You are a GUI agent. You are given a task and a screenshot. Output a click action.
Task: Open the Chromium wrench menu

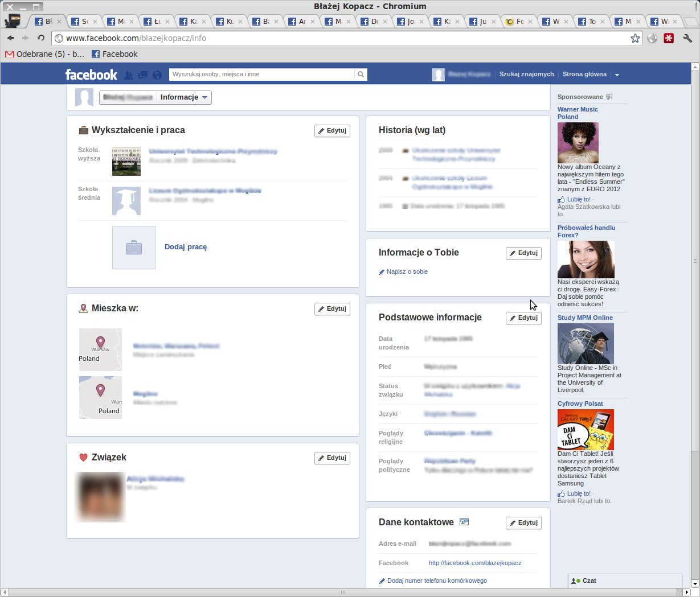pyautogui.click(x=687, y=38)
